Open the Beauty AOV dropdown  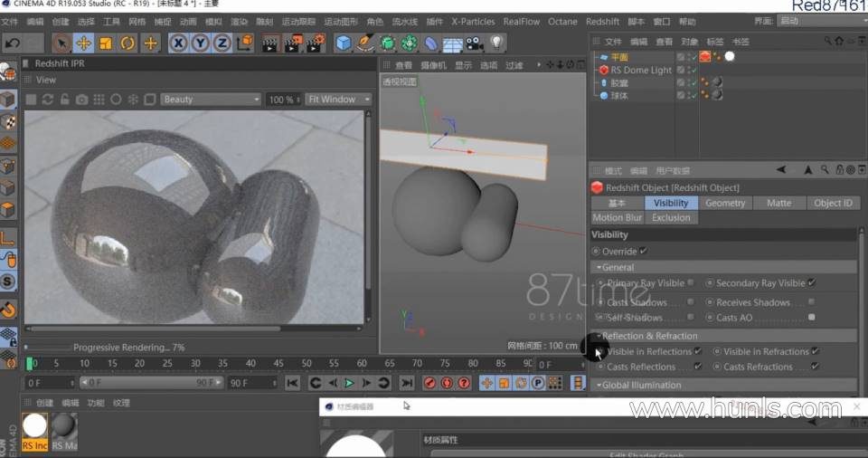coord(211,100)
